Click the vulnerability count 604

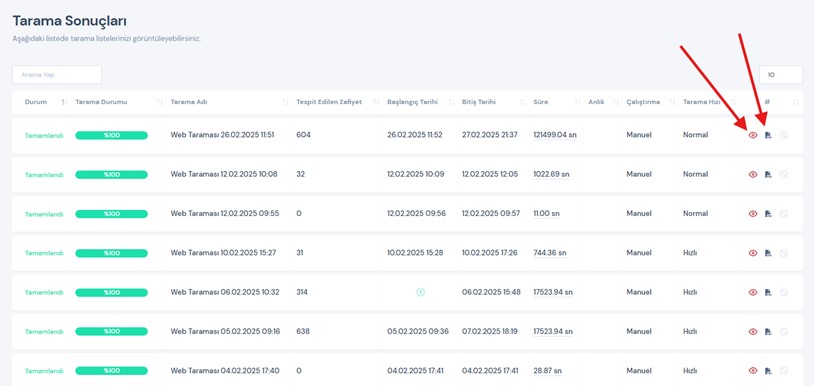coord(303,135)
